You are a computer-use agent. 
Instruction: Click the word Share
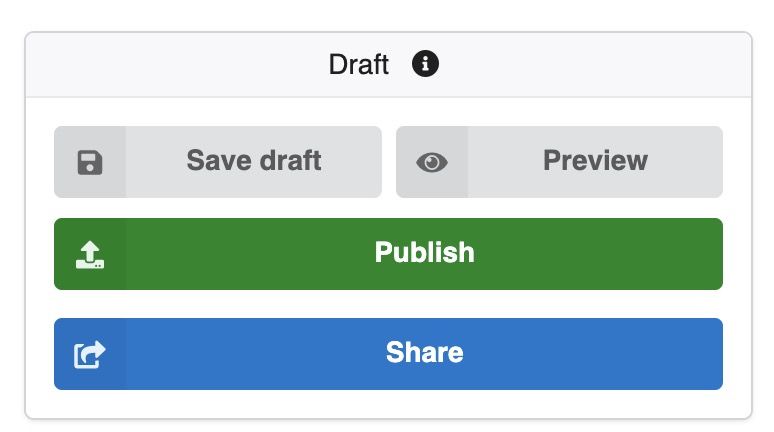pyautogui.click(x=425, y=353)
